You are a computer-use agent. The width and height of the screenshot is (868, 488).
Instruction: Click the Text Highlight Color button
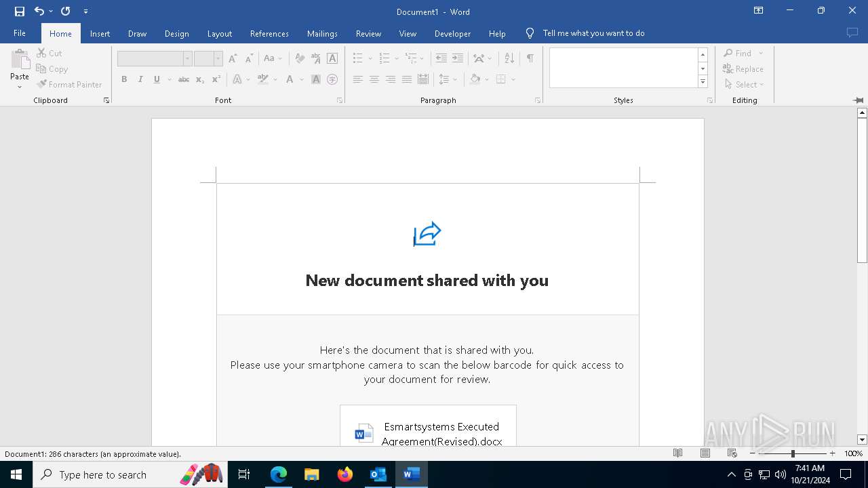coord(263,79)
